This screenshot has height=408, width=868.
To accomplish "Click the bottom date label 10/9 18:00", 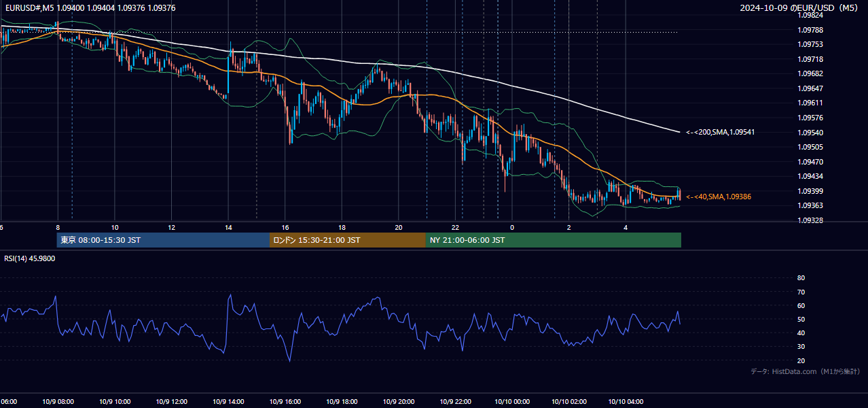I will 342,402.
